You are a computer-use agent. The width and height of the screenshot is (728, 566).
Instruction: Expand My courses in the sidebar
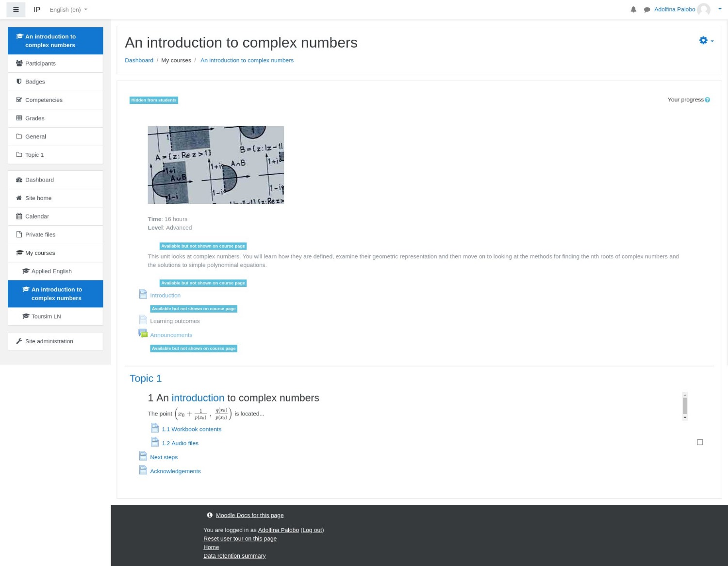[40, 253]
